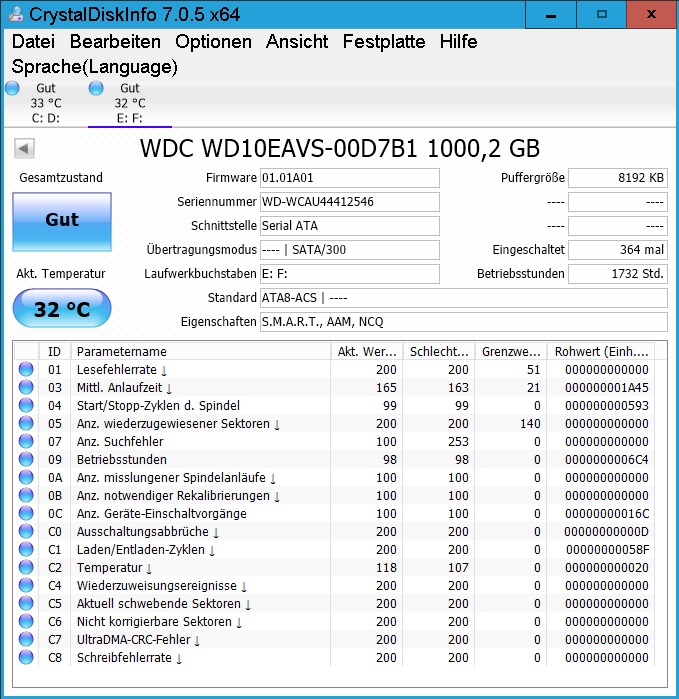Open the Datei menu
The height and width of the screenshot is (699, 679).
[x=33, y=41]
